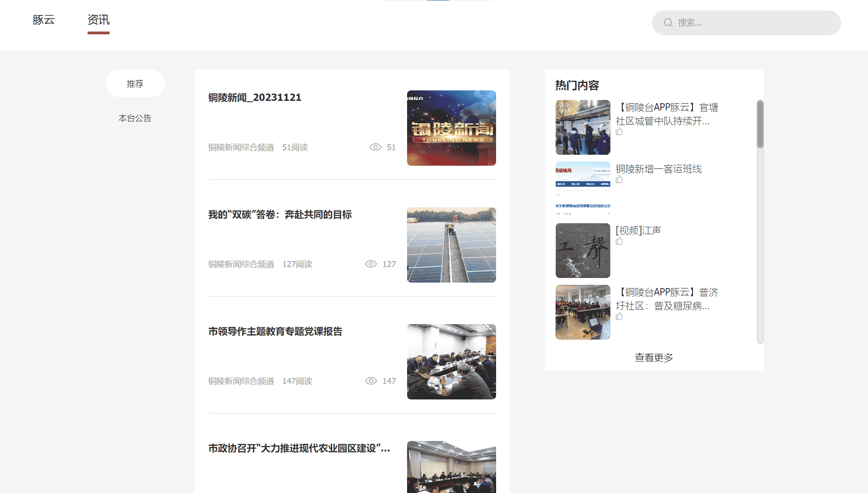Viewport: 868px width, 493px height.
Task: Open hot item 普济圩社区：普及糖尿病
Action: point(667,299)
